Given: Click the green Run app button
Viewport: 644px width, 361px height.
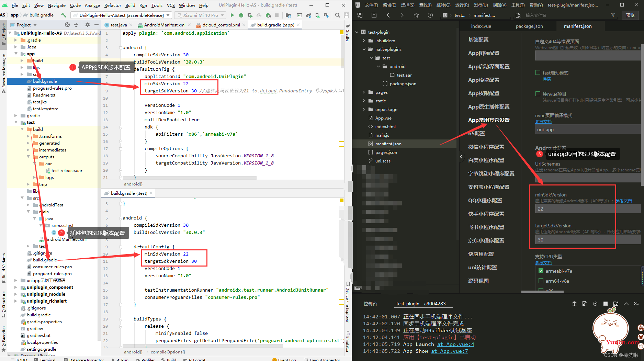Looking at the screenshot, I should click(232, 15).
